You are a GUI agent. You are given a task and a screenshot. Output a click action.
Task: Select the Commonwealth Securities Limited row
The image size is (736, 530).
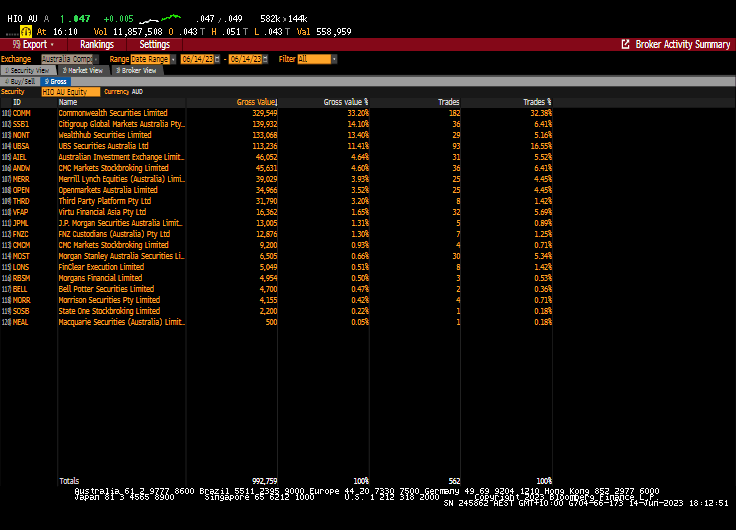(276, 113)
